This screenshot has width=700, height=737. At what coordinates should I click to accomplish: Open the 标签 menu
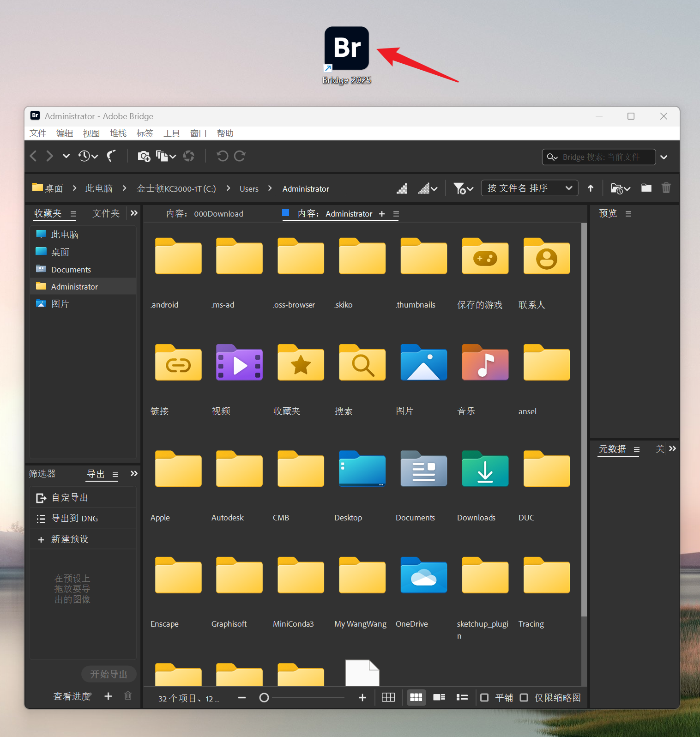(x=145, y=133)
